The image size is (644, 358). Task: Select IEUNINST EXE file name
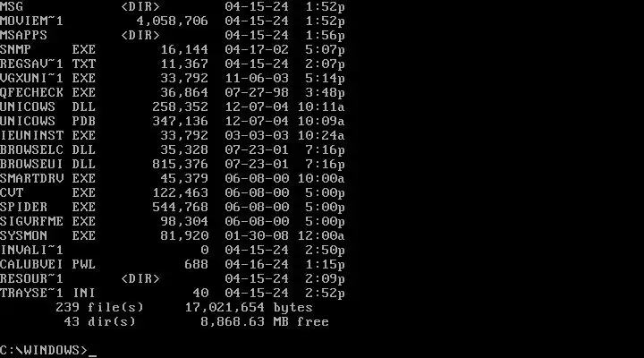click(47, 136)
